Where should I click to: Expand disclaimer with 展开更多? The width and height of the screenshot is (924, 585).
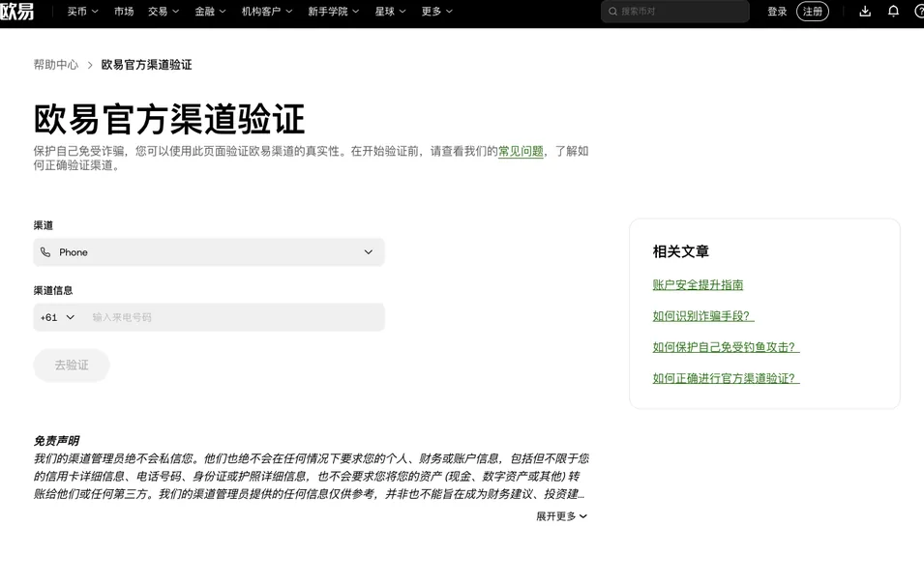tap(561, 516)
